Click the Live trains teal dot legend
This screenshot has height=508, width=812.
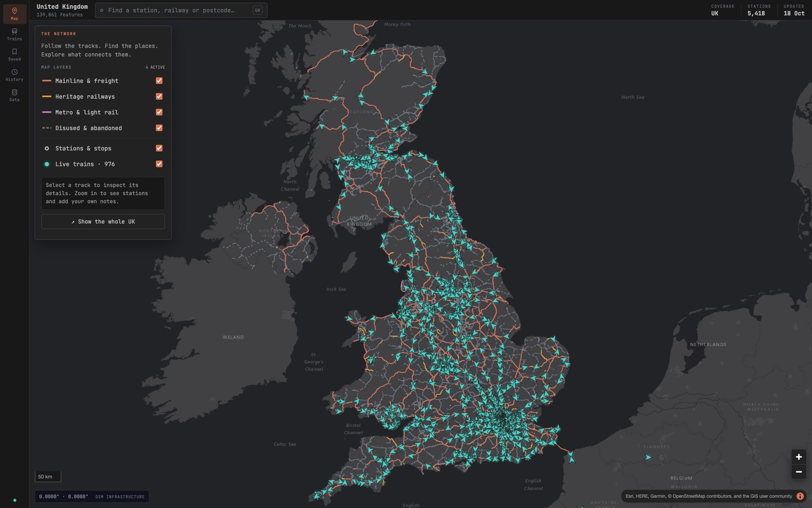click(x=47, y=164)
